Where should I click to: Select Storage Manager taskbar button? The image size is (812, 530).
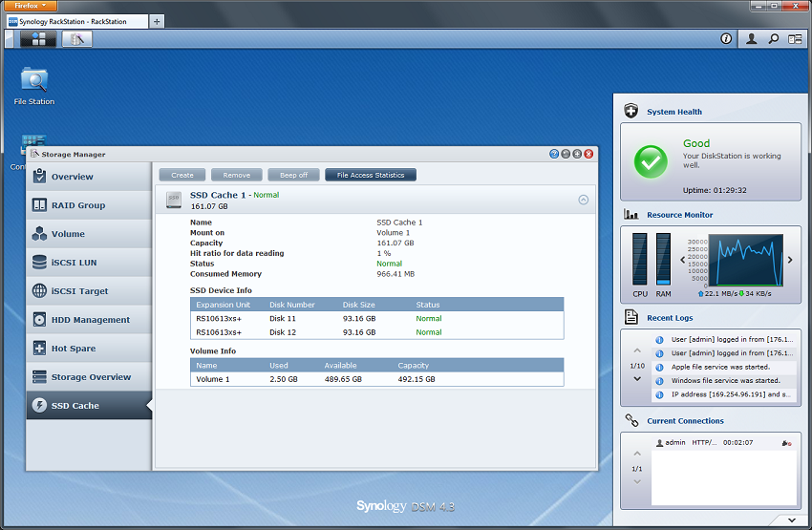pos(77,39)
